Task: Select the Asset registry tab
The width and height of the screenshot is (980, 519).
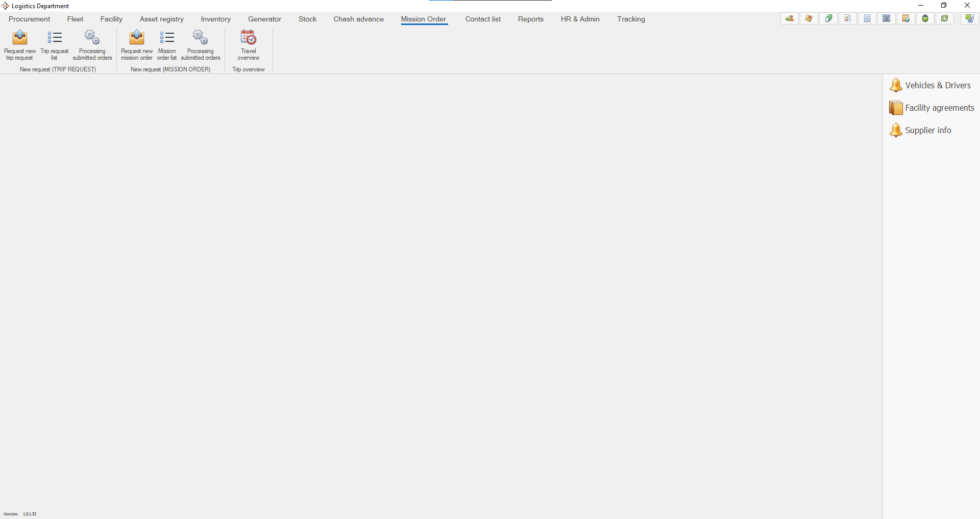Action: click(161, 19)
